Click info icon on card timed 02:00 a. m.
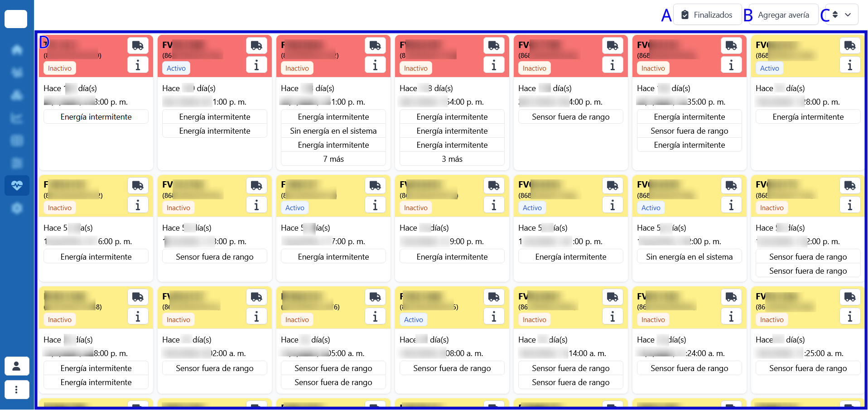 (256, 316)
